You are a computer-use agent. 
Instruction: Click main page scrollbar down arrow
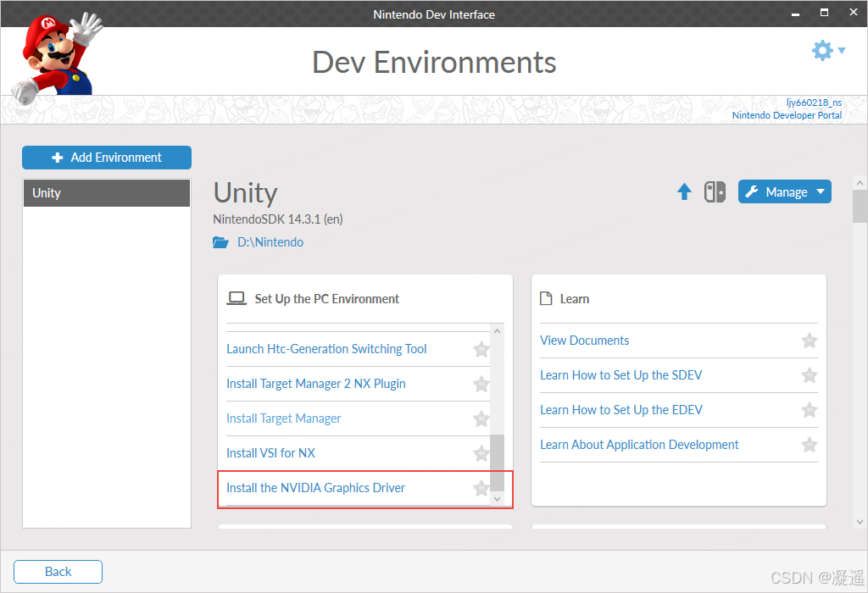pyautogui.click(x=860, y=522)
